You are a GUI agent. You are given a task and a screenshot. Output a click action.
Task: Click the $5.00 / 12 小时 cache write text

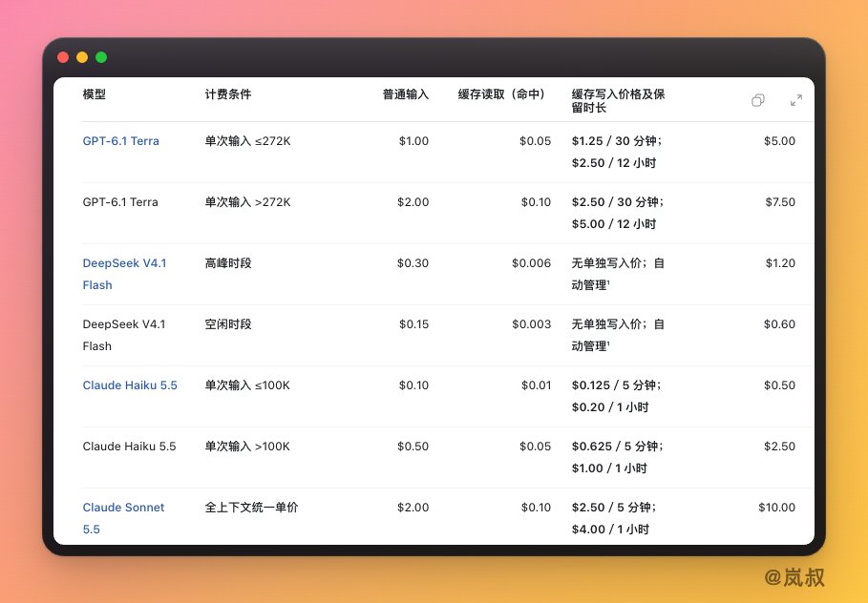614,224
